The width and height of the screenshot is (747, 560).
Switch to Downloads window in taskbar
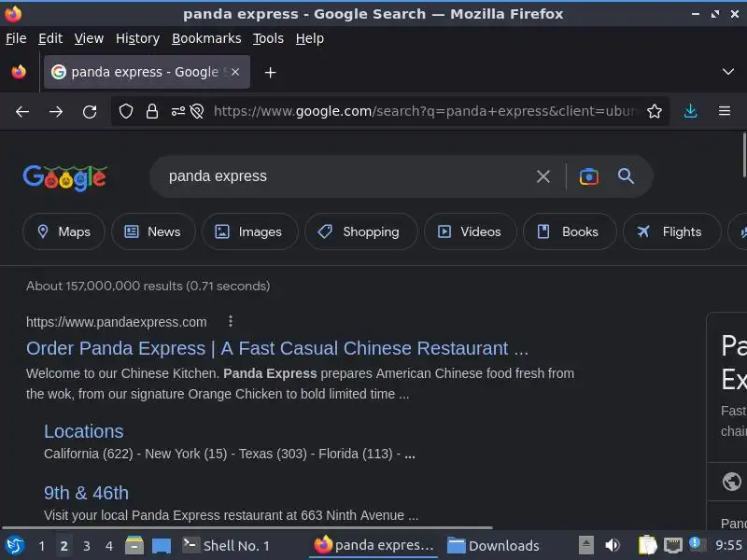pyautogui.click(x=494, y=546)
